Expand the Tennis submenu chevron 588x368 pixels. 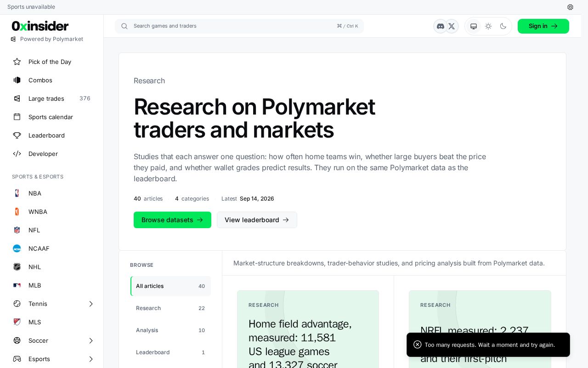(x=91, y=304)
